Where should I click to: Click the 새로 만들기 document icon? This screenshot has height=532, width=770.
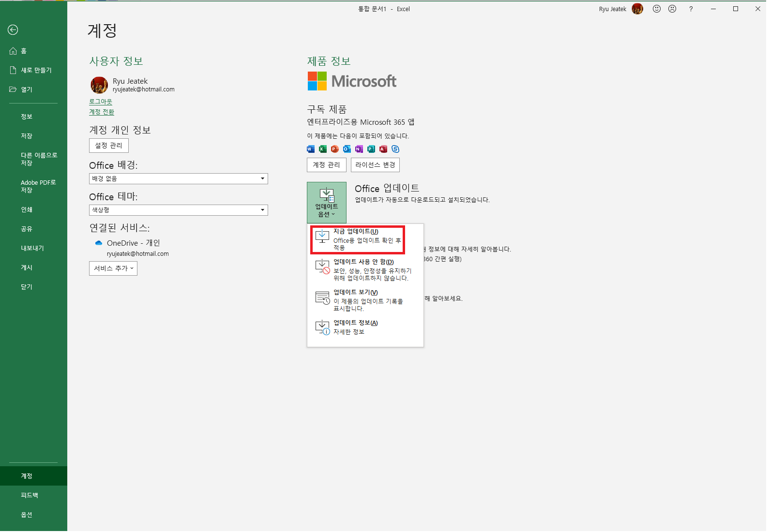(x=13, y=70)
